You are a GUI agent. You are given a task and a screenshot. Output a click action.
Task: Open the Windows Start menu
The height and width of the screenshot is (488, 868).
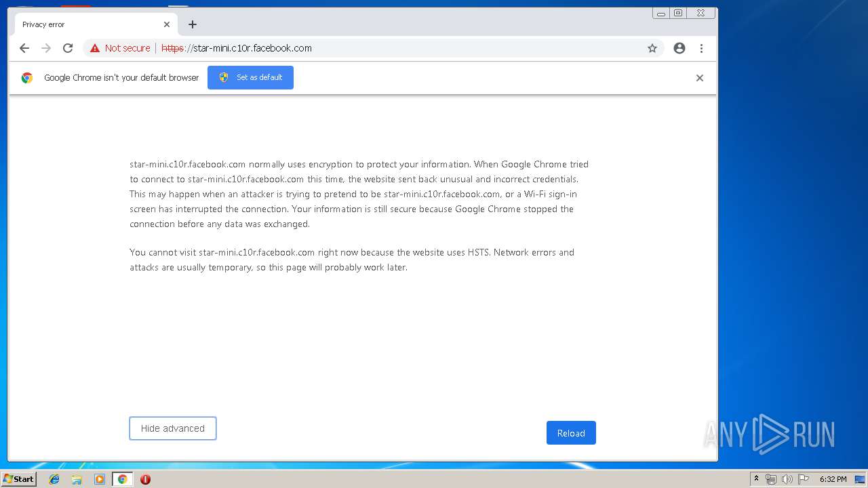click(19, 479)
